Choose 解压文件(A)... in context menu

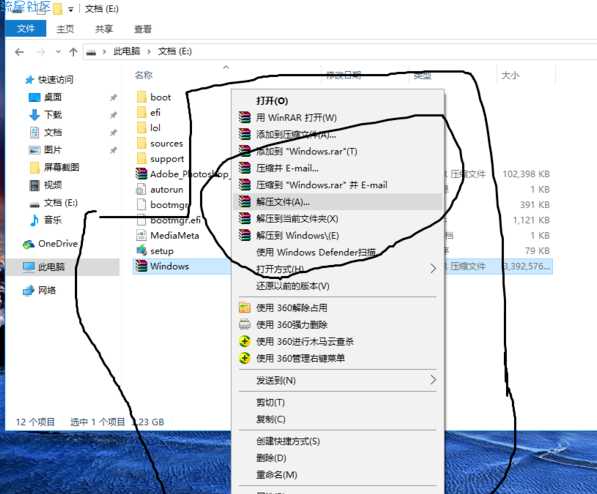pyautogui.click(x=337, y=201)
